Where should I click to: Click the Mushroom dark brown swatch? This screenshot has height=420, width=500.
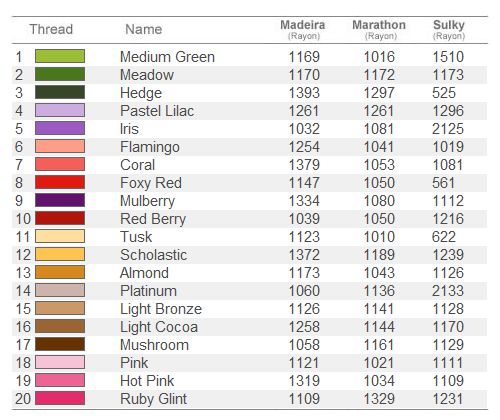click(x=60, y=344)
